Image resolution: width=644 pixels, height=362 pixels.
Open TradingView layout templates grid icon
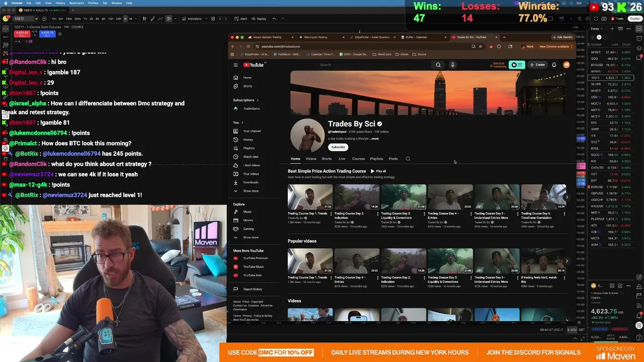coord(213,19)
